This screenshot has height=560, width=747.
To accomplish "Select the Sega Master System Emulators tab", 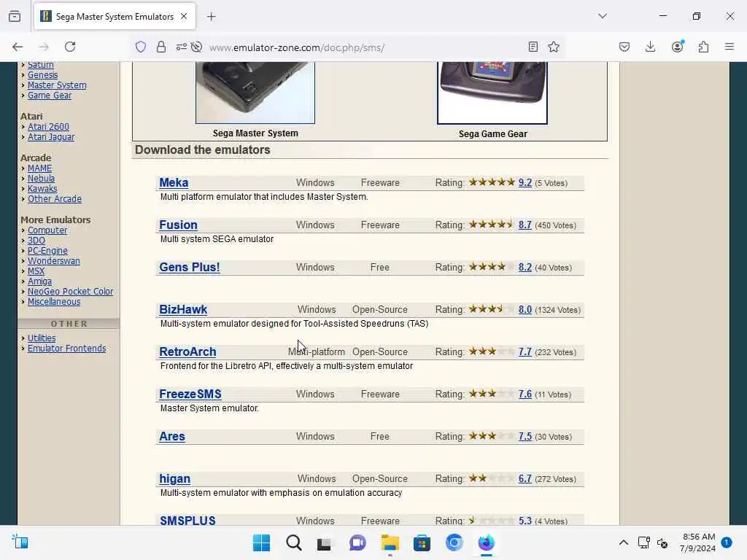I will point(115,17).
